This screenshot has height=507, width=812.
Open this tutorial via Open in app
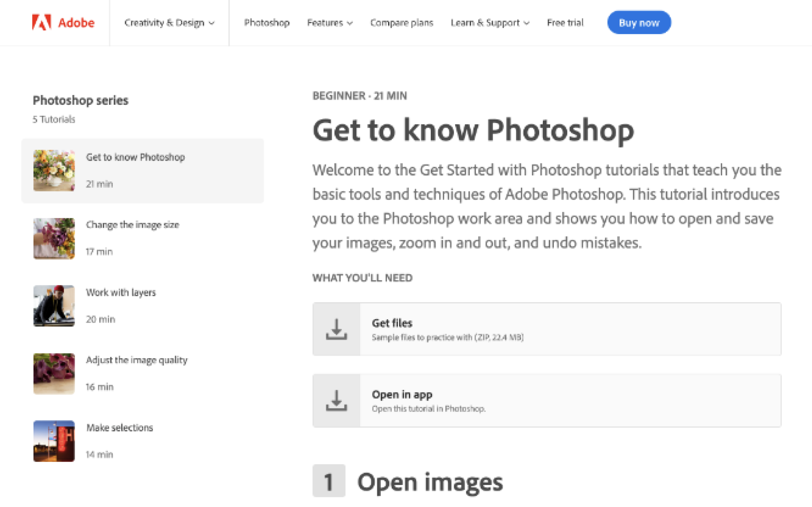[547, 400]
